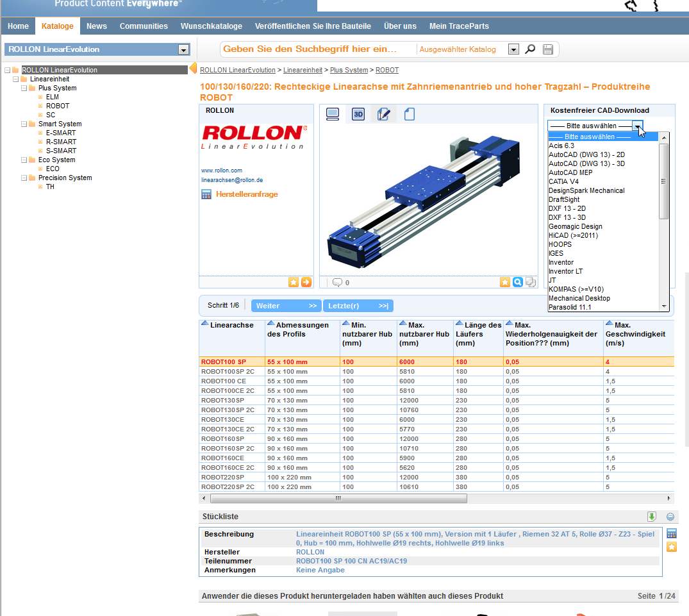Click the calculator icon beside Beschreibung row
The height and width of the screenshot is (616, 689).
point(672,533)
